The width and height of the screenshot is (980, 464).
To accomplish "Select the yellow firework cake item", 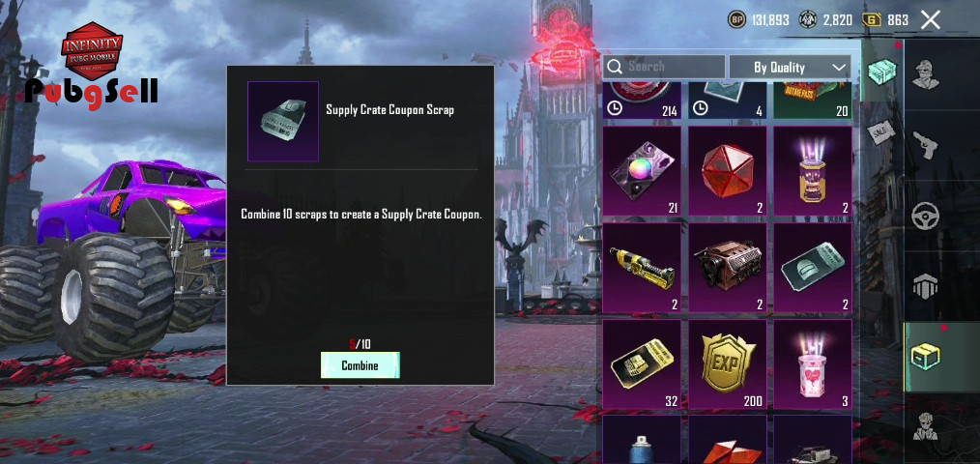I will point(813,171).
